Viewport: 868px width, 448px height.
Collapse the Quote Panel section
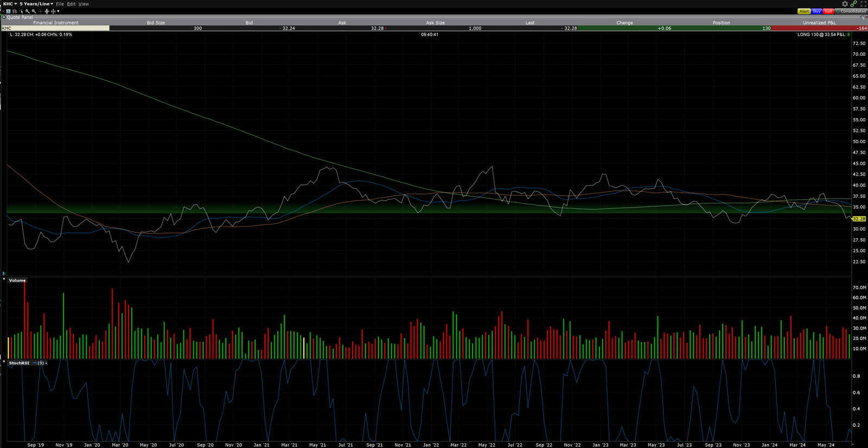4,17
